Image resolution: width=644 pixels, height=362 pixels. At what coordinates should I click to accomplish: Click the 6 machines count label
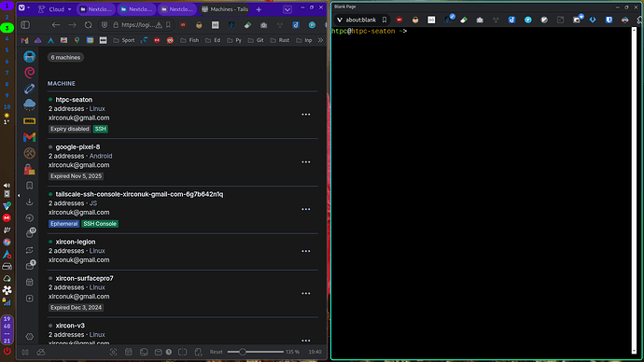pos(65,58)
